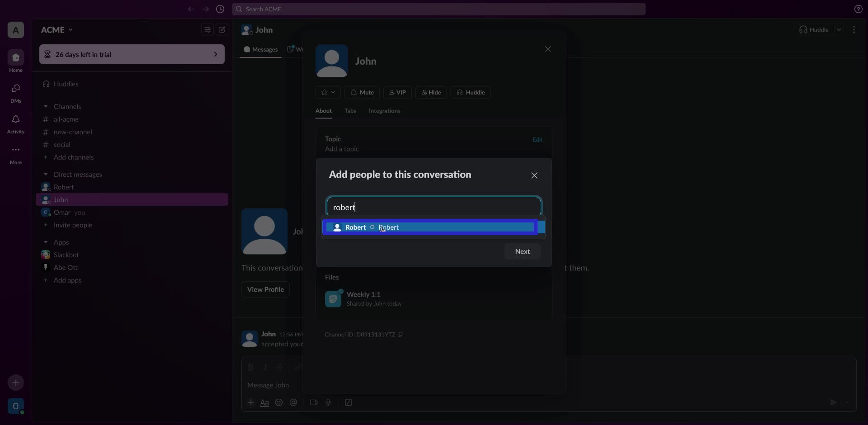
Task: Click the Next button in the add people dialog
Action: [x=522, y=251]
